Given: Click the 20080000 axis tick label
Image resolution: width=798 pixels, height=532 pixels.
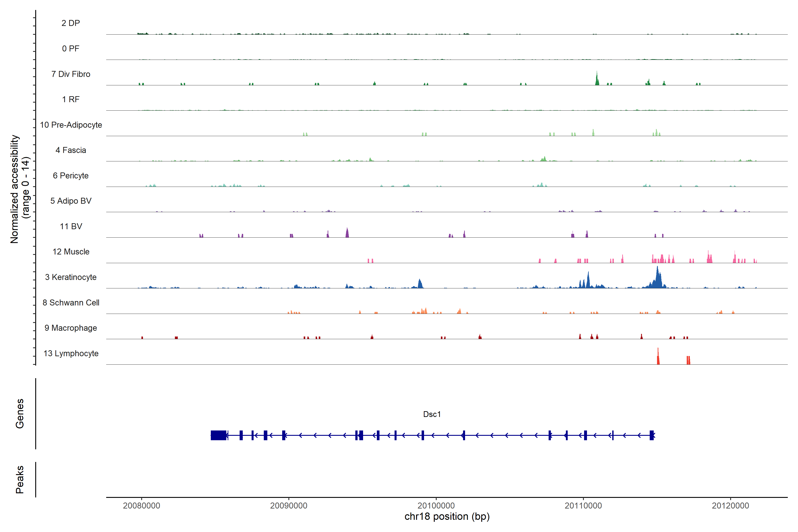Looking at the screenshot, I should pos(141,506).
